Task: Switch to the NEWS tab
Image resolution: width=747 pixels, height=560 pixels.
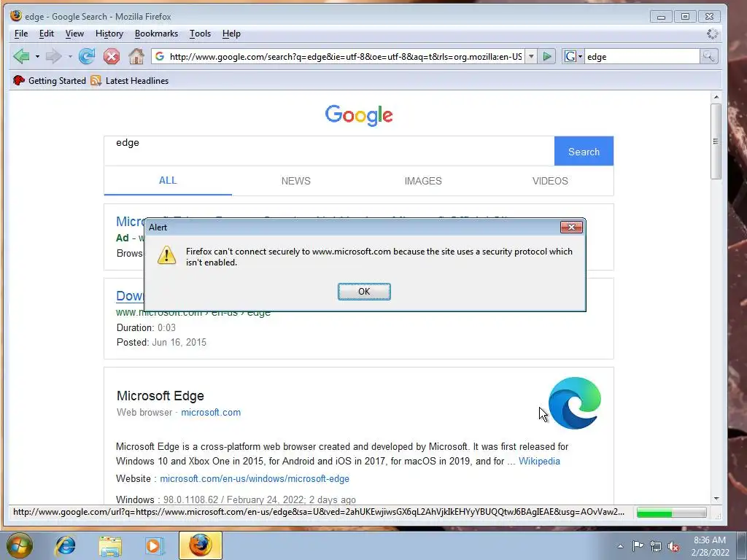Action: pos(296,181)
